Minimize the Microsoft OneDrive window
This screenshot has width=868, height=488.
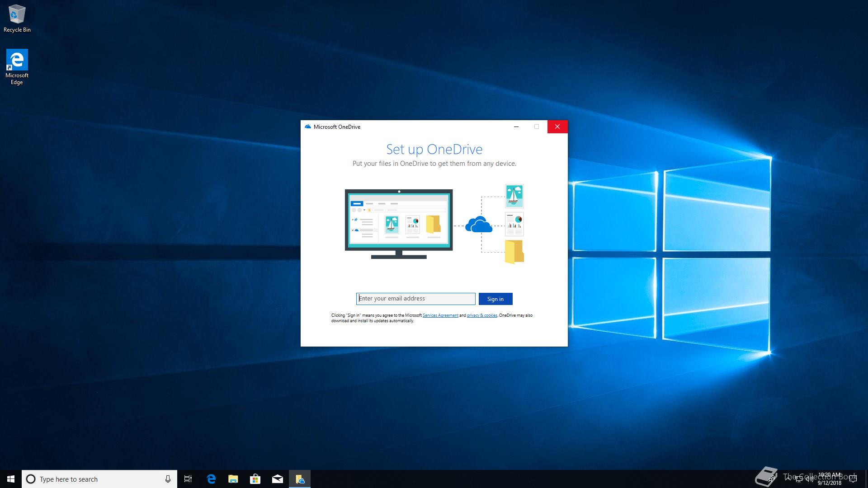(x=516, y=127)
